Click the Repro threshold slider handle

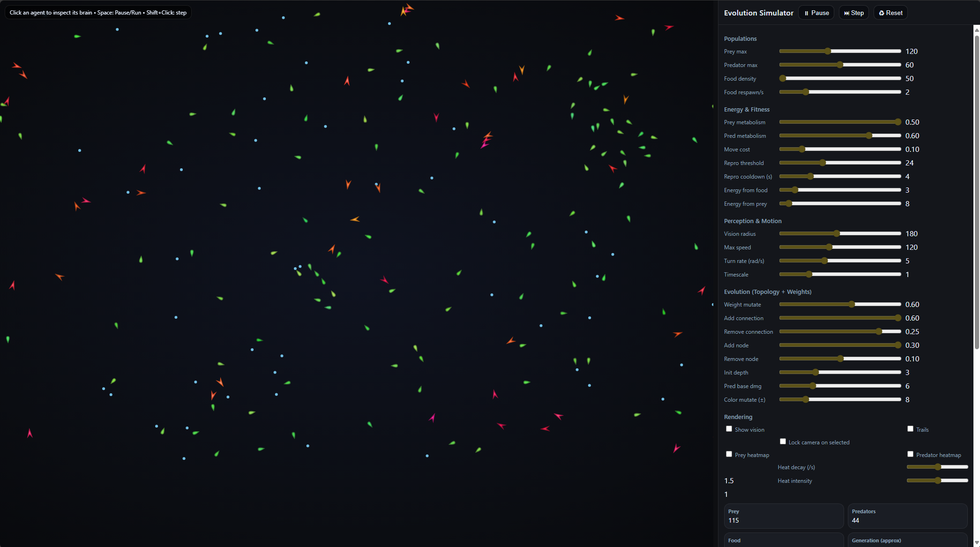(x=823, y=163)
